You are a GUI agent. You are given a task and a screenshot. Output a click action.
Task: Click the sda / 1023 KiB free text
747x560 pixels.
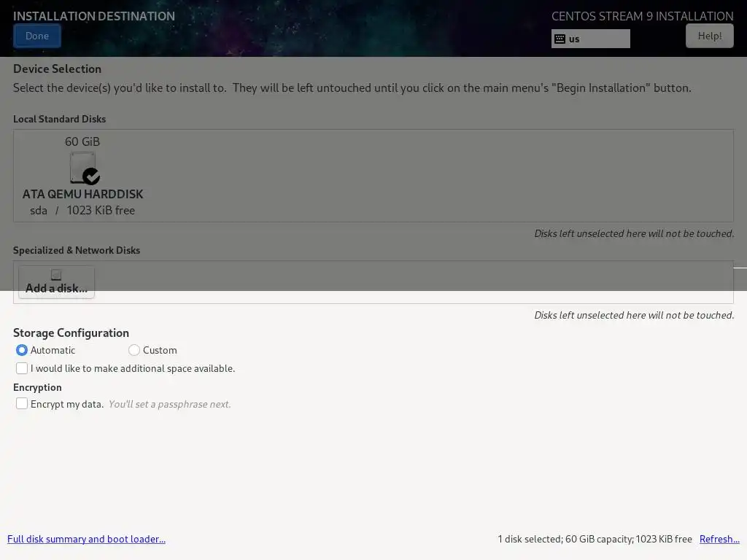(82, 211)
